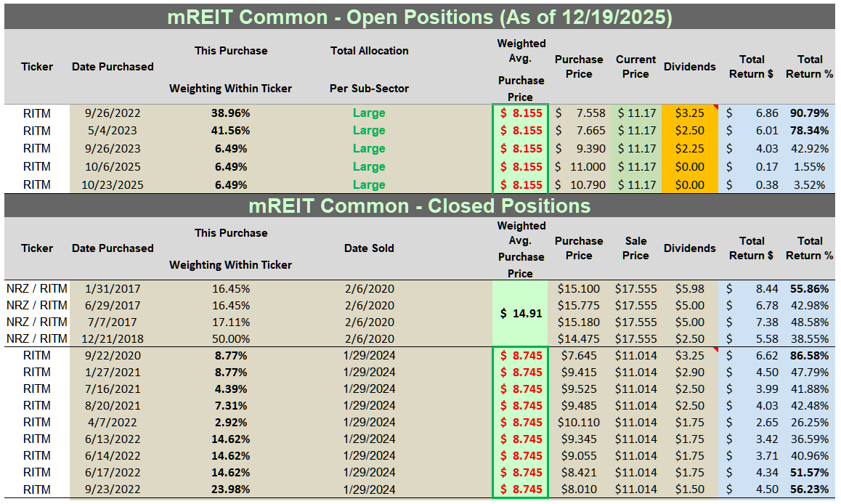Select the $3.25 dividends cell in open positions

coord(690,113)
